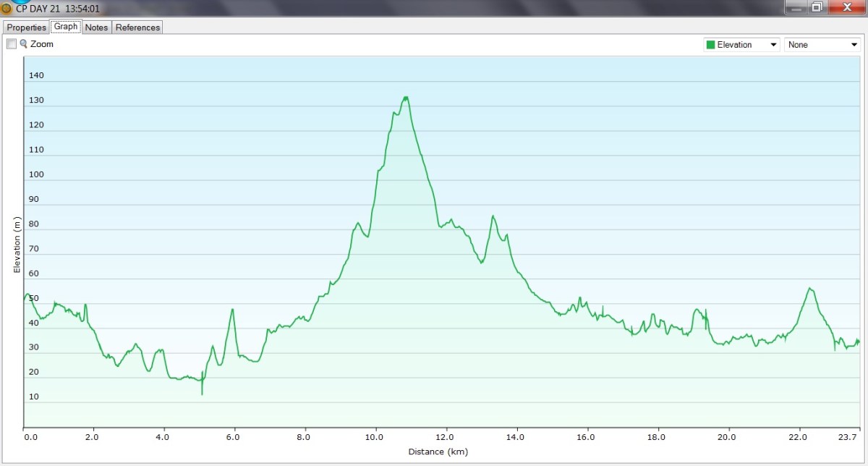Screen dimensions: 868x466
Task: Click the small peak near 22 km
Action: (x=810, y=289)
